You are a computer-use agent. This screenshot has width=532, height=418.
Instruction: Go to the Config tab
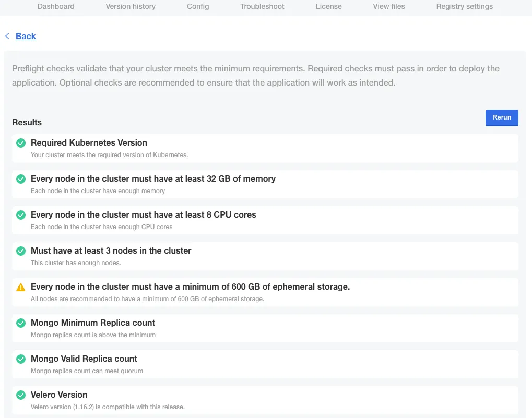tap(198, 6)
